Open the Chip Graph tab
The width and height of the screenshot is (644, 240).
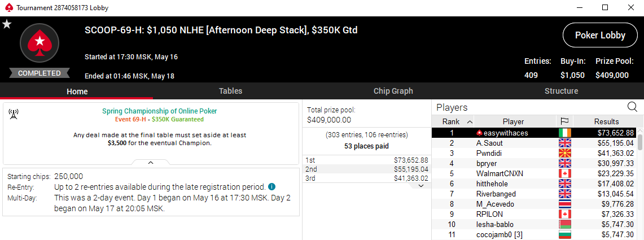pos(393,91)
